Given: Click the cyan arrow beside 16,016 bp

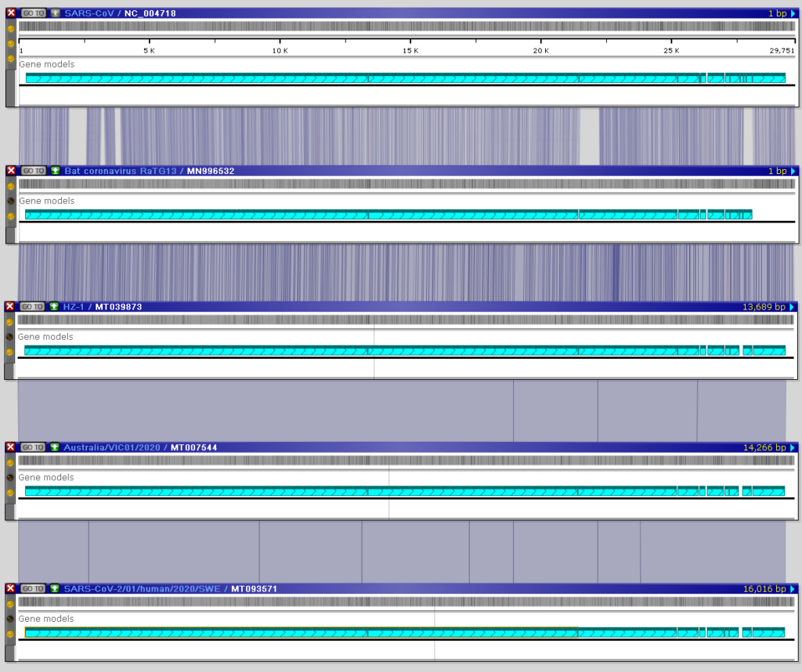Looking at the screenshot, I should (793, 589).
